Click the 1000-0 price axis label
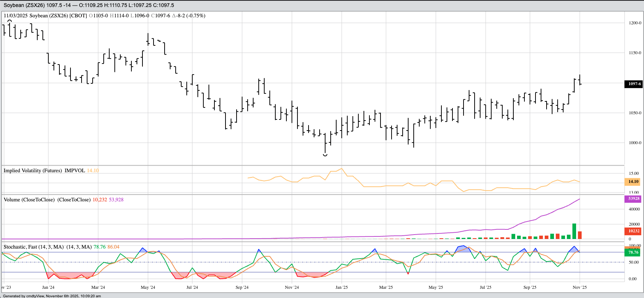 [635, 143]
